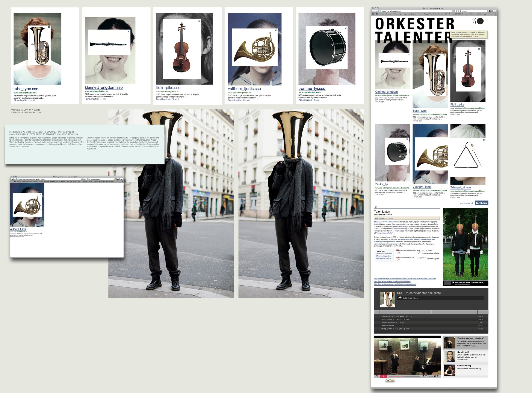Close the clarinet card above Klarinett_ungdom
Image resolution: width=532 pixels, height=393 pixels.
point(409,54)
